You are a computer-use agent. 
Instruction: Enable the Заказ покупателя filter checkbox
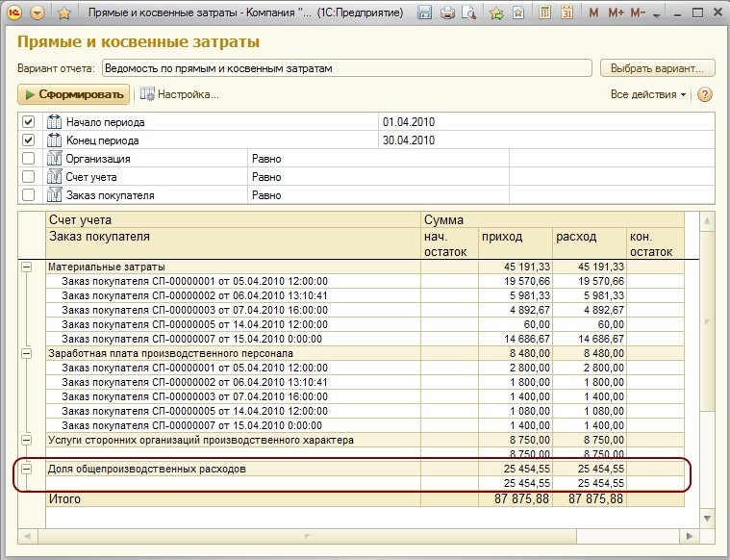point(29,195)
